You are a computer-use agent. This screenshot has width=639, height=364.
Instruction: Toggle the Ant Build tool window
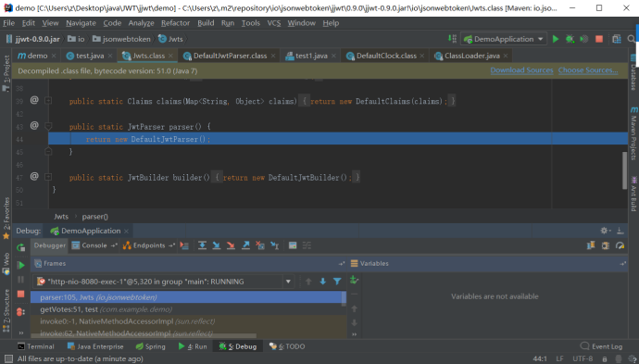click(x=633, y=194)
